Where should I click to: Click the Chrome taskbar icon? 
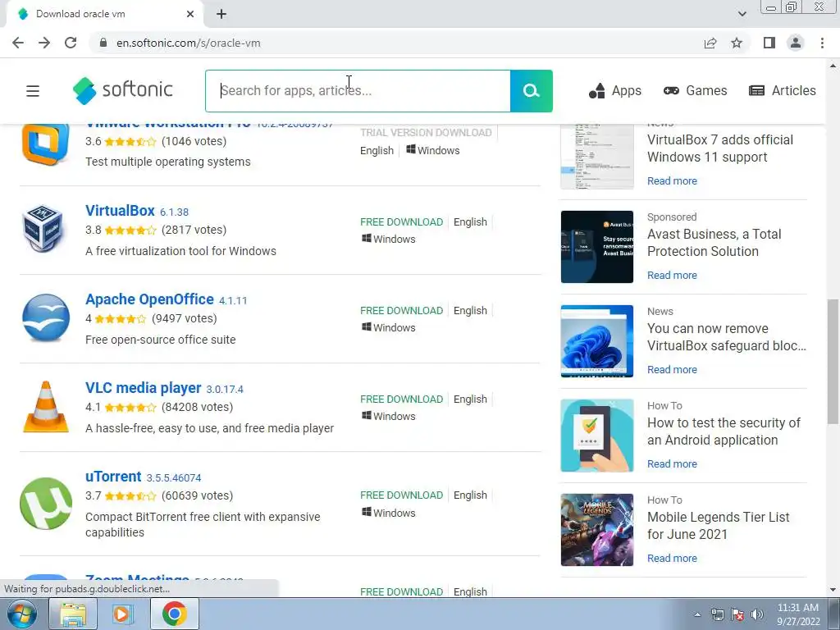(174, 614)
